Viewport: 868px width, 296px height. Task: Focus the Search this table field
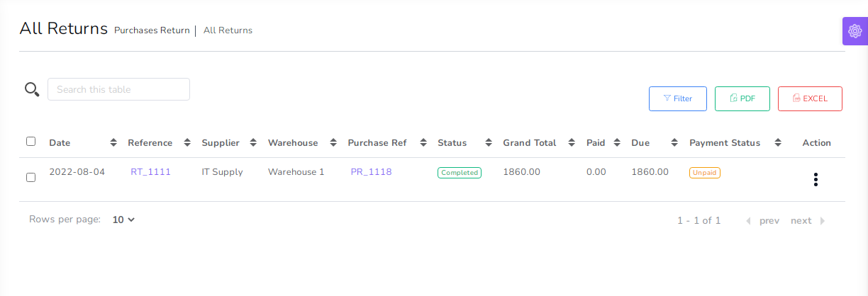pyautogui.click(x=118, y=89)
